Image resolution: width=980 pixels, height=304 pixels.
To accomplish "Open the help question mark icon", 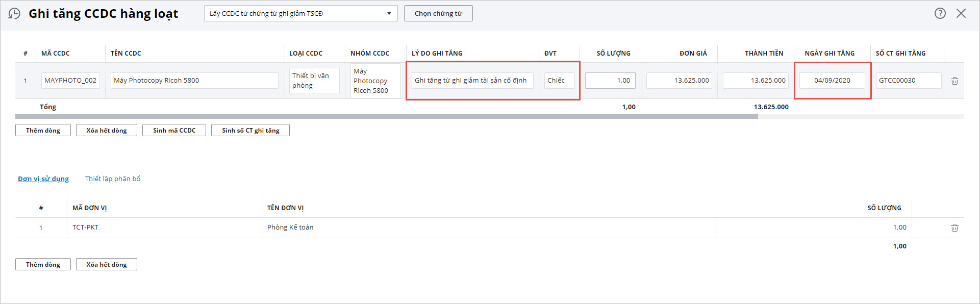I will click(940, 13).
